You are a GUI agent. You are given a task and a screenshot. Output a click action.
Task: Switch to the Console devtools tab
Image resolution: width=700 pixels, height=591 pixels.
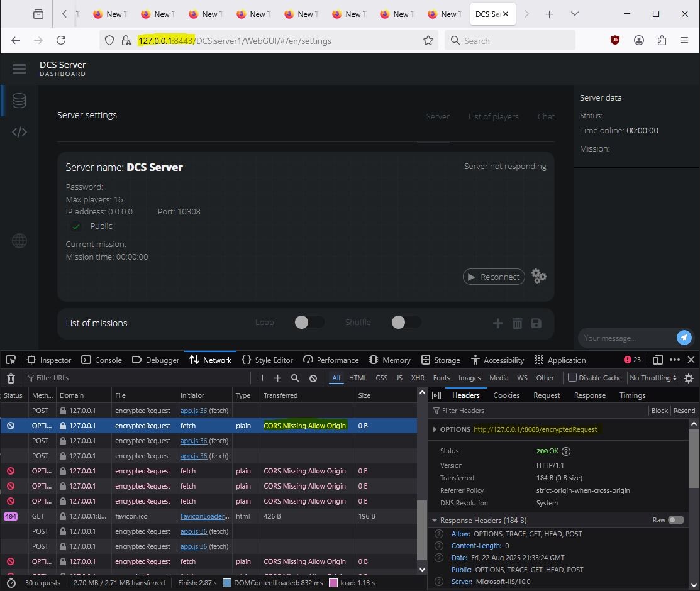point(102,360)
